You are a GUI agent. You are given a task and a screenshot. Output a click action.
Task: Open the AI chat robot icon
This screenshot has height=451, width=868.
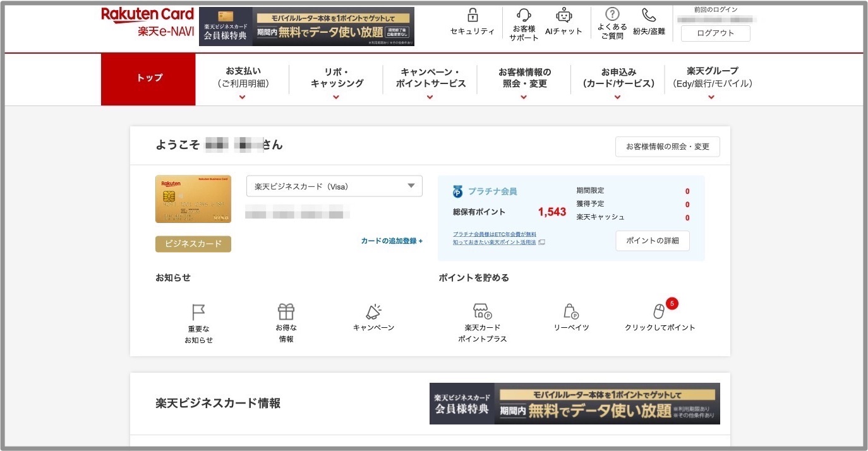pyautogui.click(x=564, y=16)
